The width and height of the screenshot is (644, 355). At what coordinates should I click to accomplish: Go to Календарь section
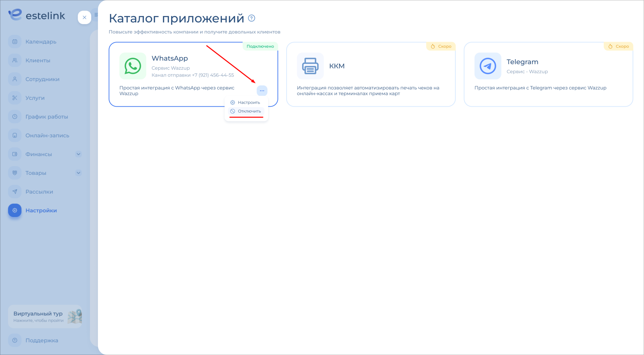[41, 42]
